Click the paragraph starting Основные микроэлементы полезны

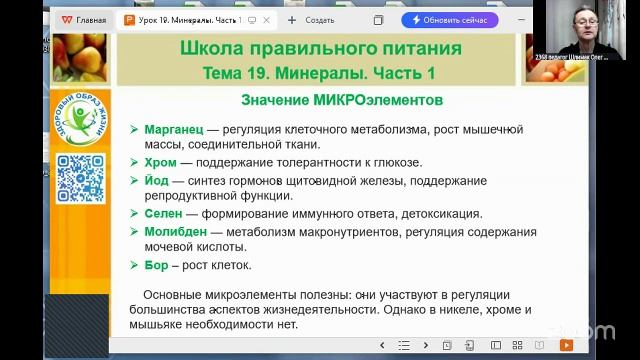pos(331,309)
